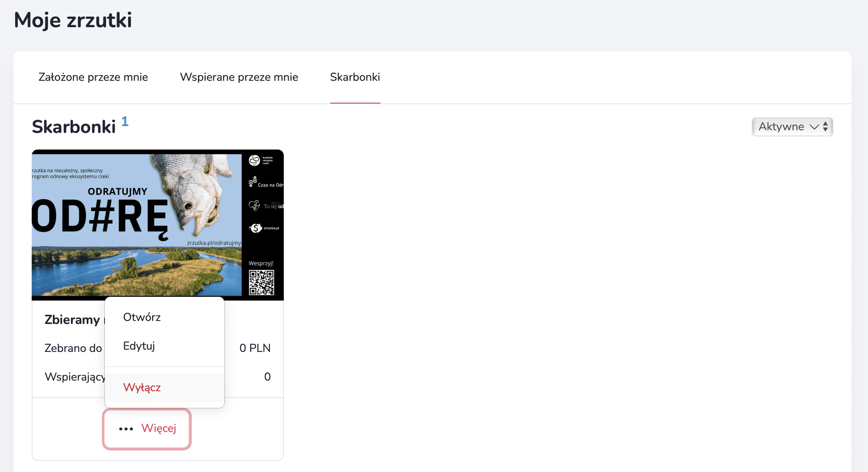The height and width of the screenshot is (472, 868).
Task: Open the Odratujmy Odrę campaign thumbnail
Action: coord(158,225)
